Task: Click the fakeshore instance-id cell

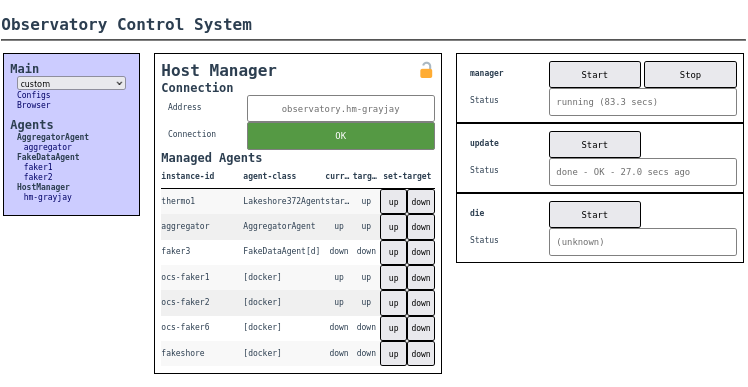Action: (183, 353)
